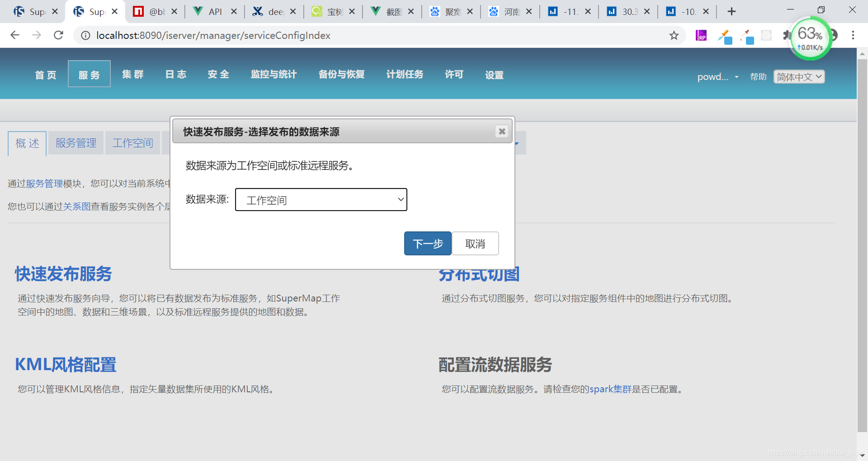Click the browser forward arrow
This screenshot has width=868, height=461.
[37, 35]
